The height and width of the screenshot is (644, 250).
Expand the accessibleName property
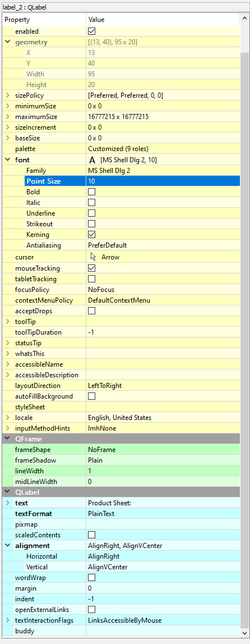8,364
